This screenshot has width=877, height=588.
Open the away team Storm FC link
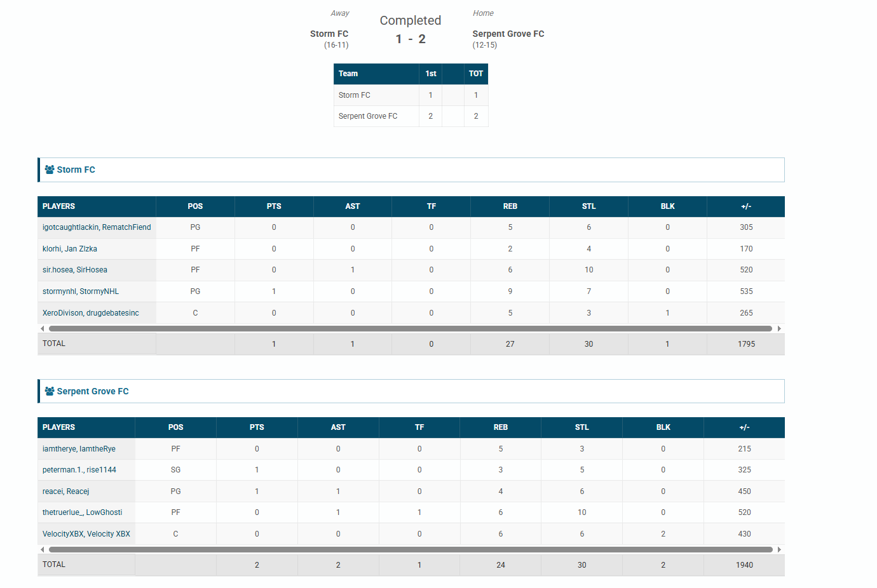click(329, 34)
